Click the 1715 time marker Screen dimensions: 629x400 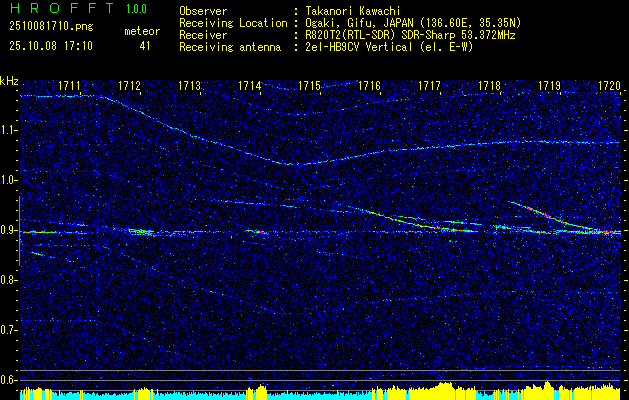(x=309, y=85)
